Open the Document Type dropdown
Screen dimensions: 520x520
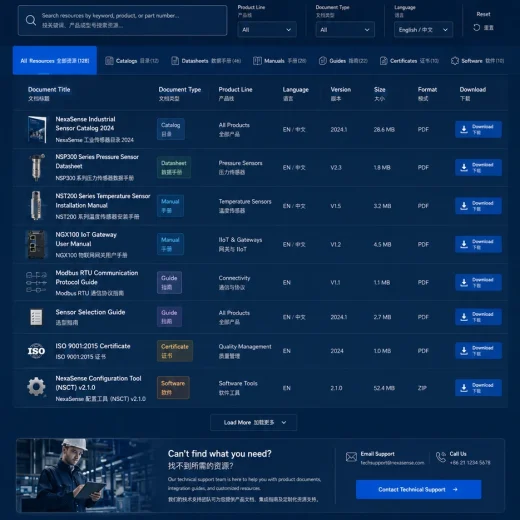345,30
